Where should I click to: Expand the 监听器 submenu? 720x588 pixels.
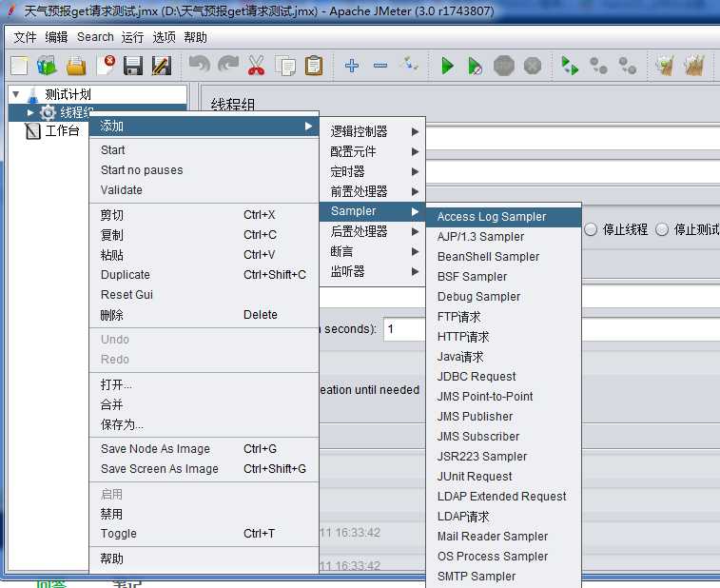[x=373, y=271]
